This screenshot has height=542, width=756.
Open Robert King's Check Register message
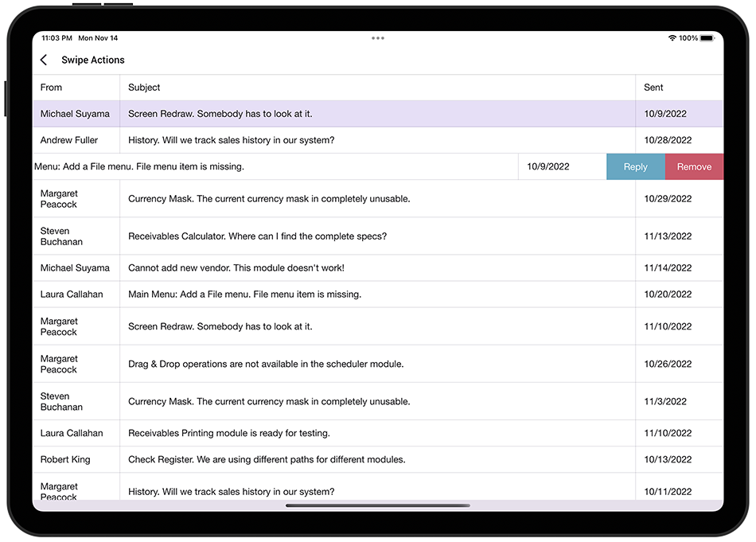coord(318,459)
